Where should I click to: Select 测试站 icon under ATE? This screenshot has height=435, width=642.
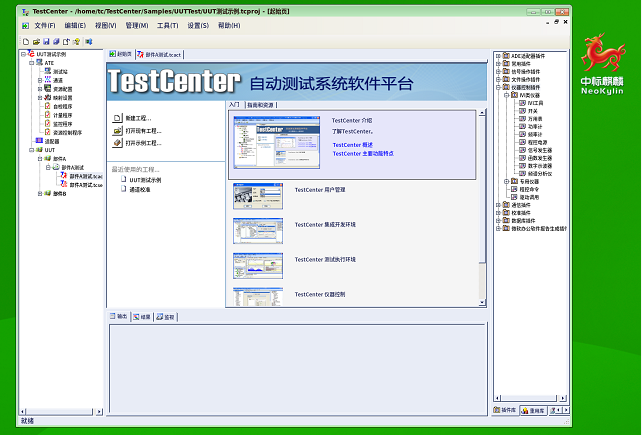[48, 71]
